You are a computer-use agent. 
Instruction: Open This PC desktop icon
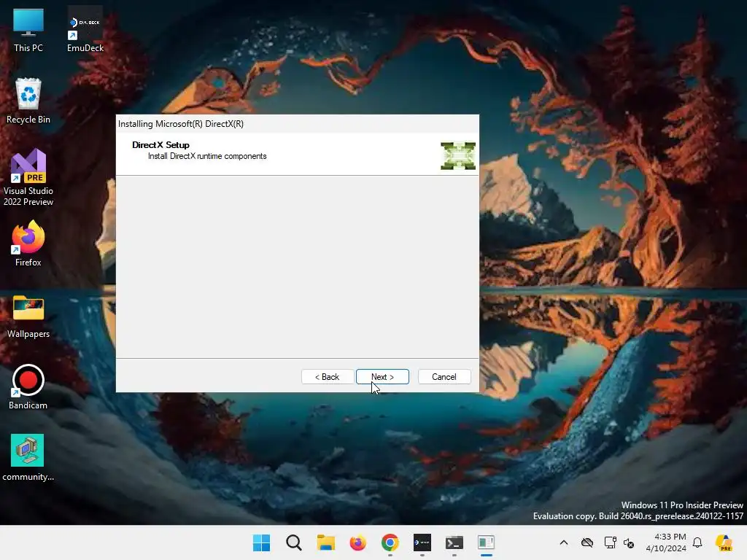pyautogui.click(x=28, y=30)
